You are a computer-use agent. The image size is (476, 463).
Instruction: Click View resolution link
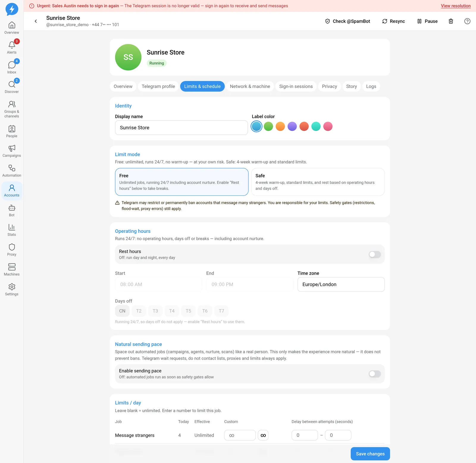pyautogui.click(x=455, y=6)
